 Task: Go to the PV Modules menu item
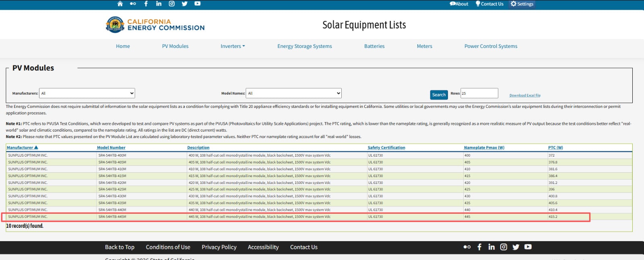175,46
